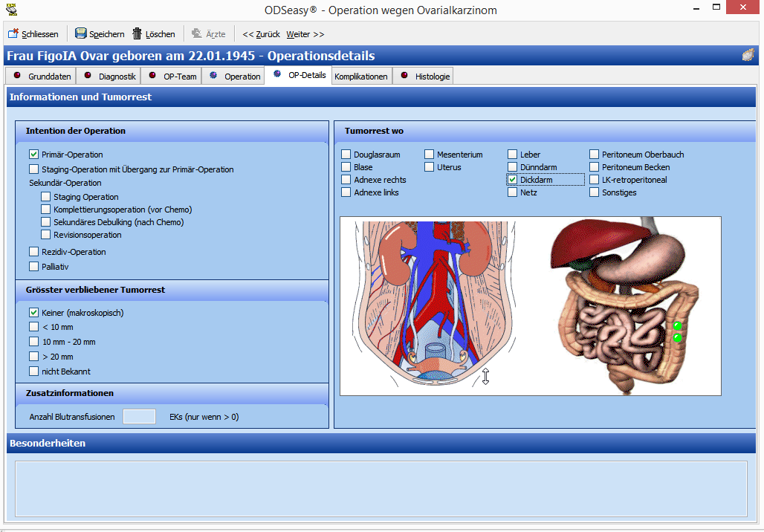The image size is (764, 532).
Task: Check the Netz checkbox
Action: 512,192
